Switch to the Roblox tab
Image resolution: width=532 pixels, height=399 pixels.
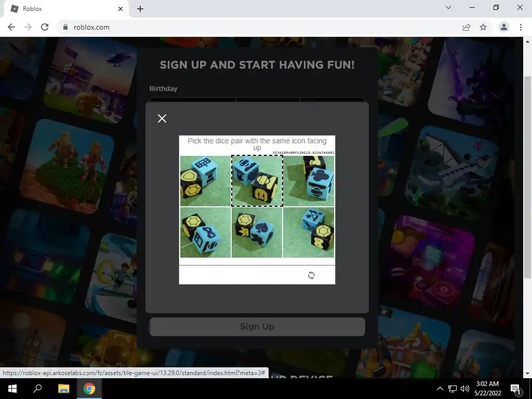coord(66,9)
